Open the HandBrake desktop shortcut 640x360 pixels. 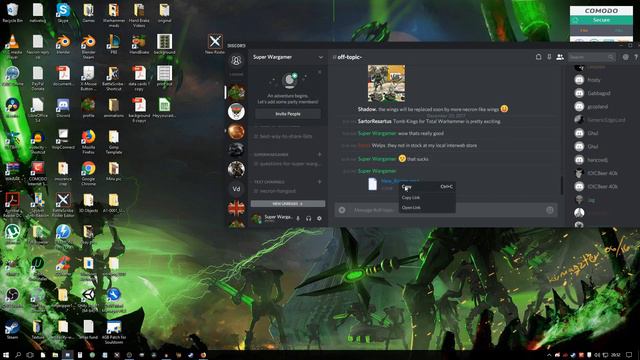click(x=139, y=44)
